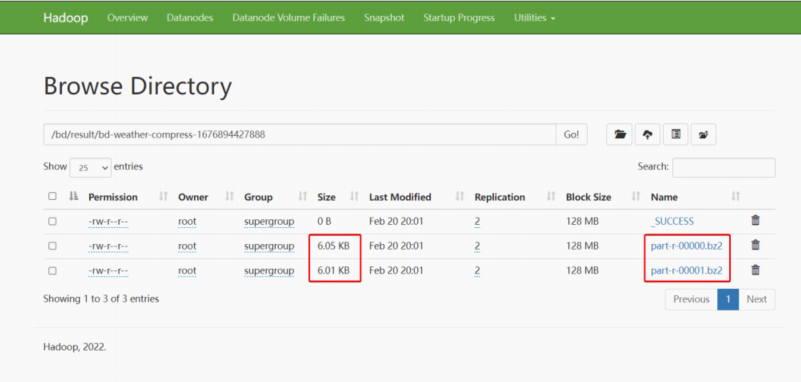
Task: Click supergroup in part-r-00001.bz2 row
Action: point(269,271)
